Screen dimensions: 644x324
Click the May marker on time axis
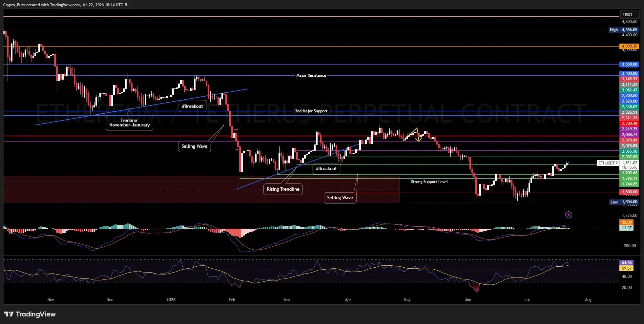407,300
